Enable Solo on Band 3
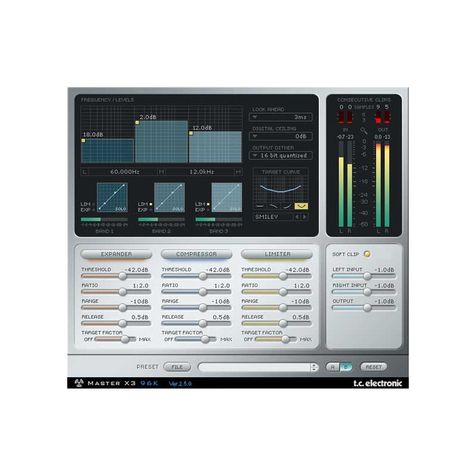476x476 pixels. pos(235,209)
